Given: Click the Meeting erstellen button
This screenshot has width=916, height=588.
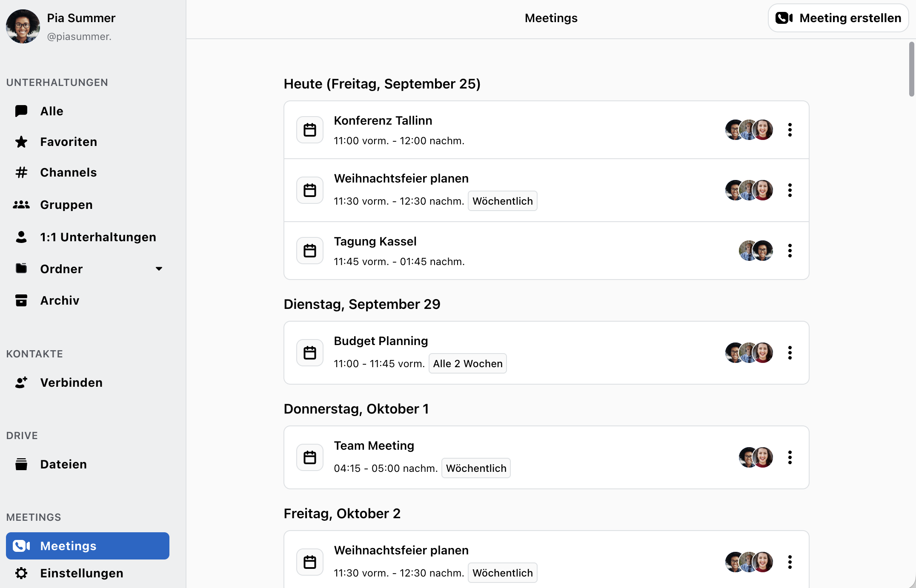Looking at the screenshot, I should (838, 18).
